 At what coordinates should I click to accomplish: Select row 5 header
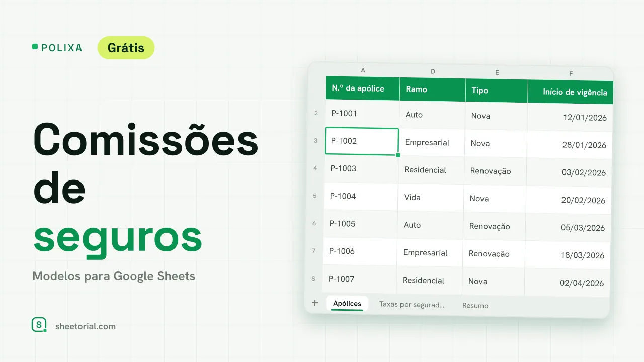[x=315, y=196]
